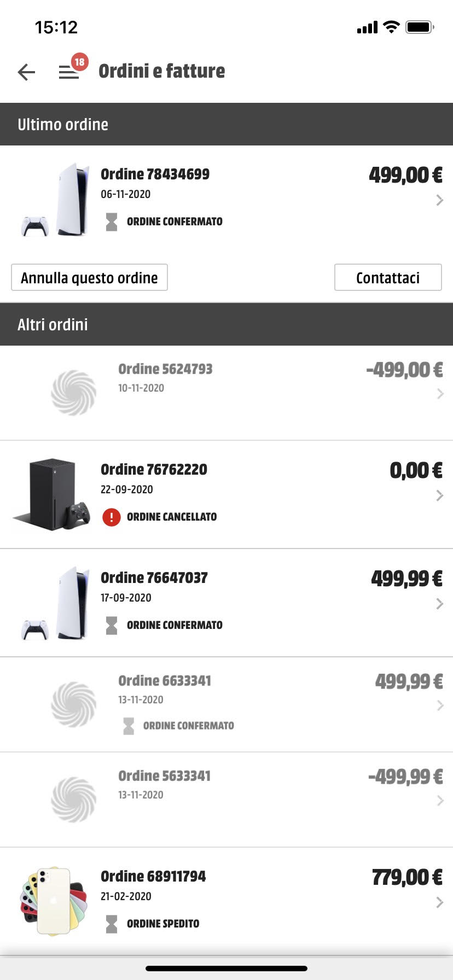
Task: Open chevron for order 76647037
Action: click(439, 604)
